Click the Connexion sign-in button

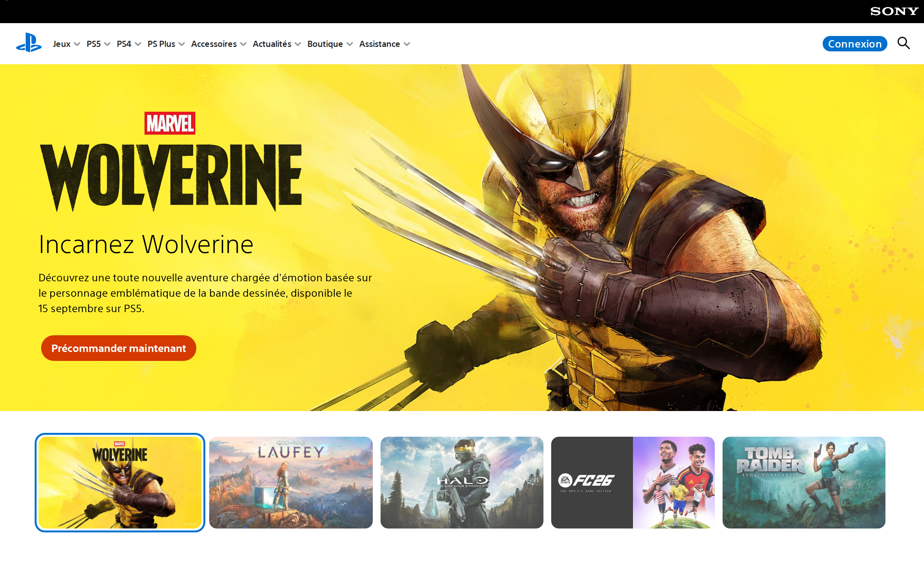coord(854,44)
